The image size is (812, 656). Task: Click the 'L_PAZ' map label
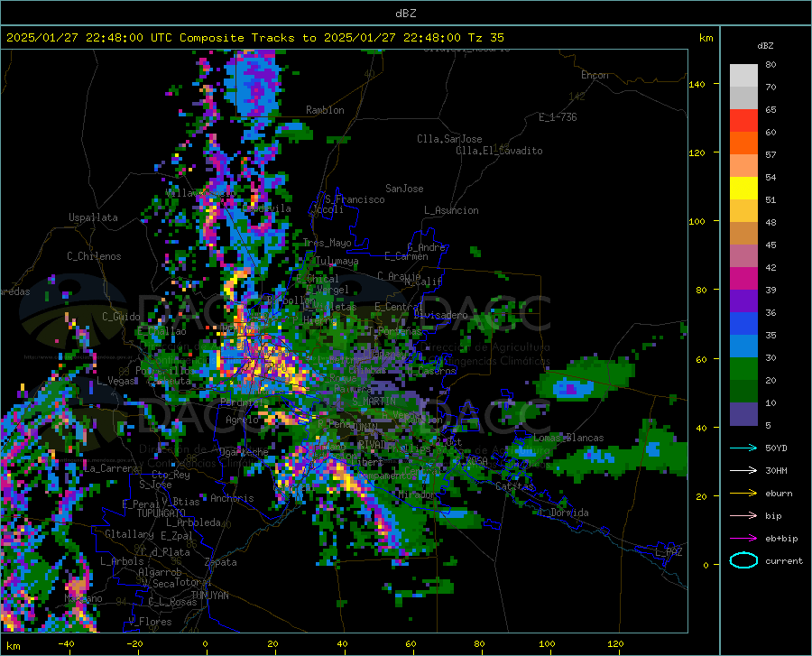coord(669,552)
